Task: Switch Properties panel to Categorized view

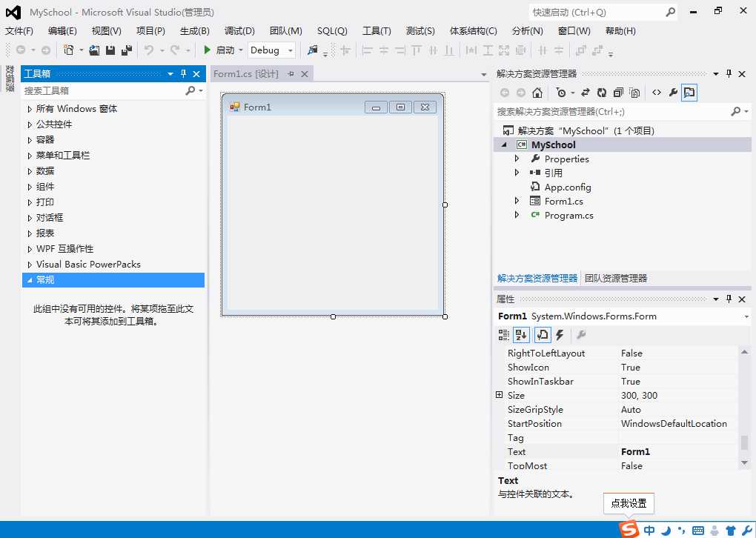Action: tap(504, 334)
